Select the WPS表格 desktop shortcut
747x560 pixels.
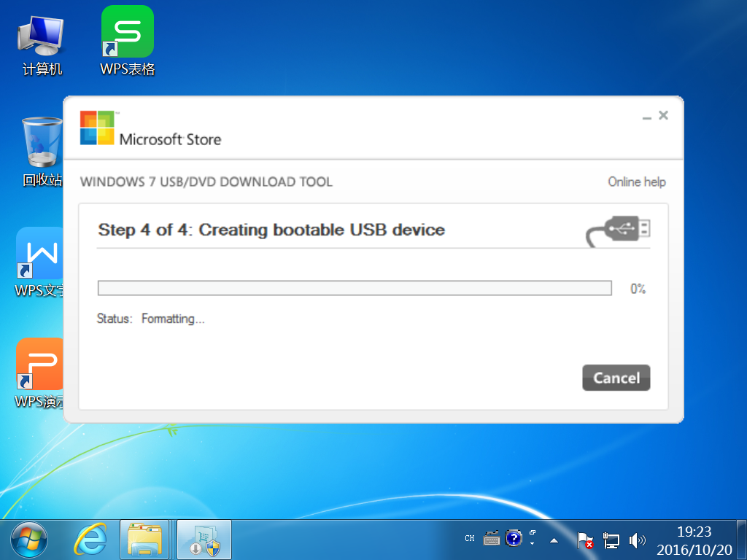[127, 42]
